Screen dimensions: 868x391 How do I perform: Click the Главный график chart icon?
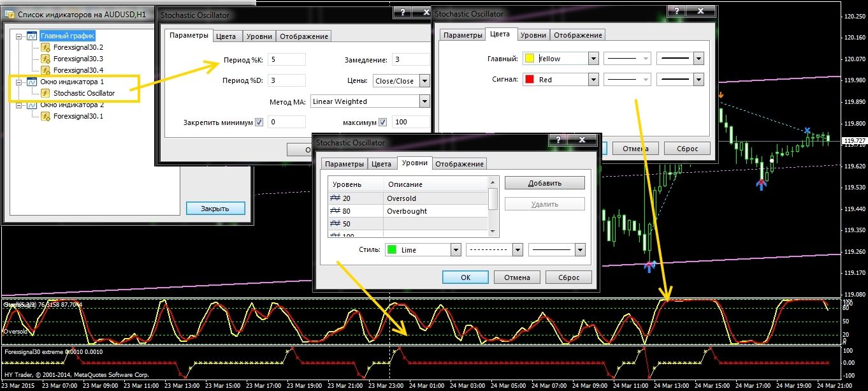tap(32, 36)
